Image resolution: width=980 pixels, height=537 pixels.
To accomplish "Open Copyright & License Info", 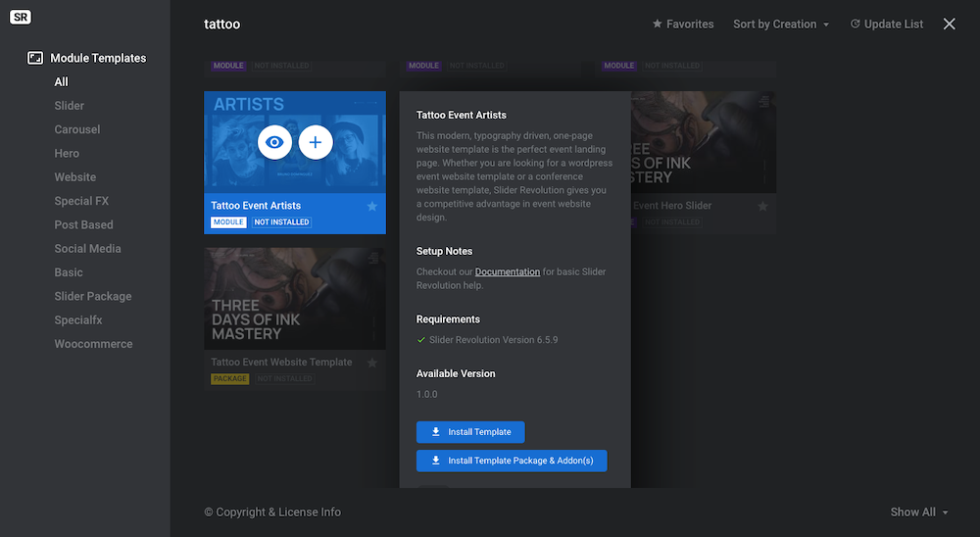I will click(272, 512).
